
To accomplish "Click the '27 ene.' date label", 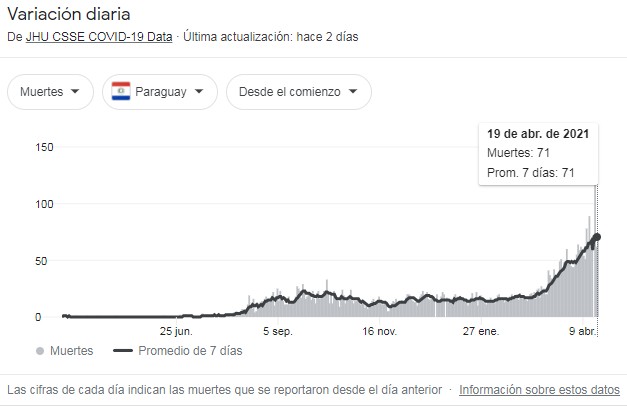I will click(x=480, y=331).
